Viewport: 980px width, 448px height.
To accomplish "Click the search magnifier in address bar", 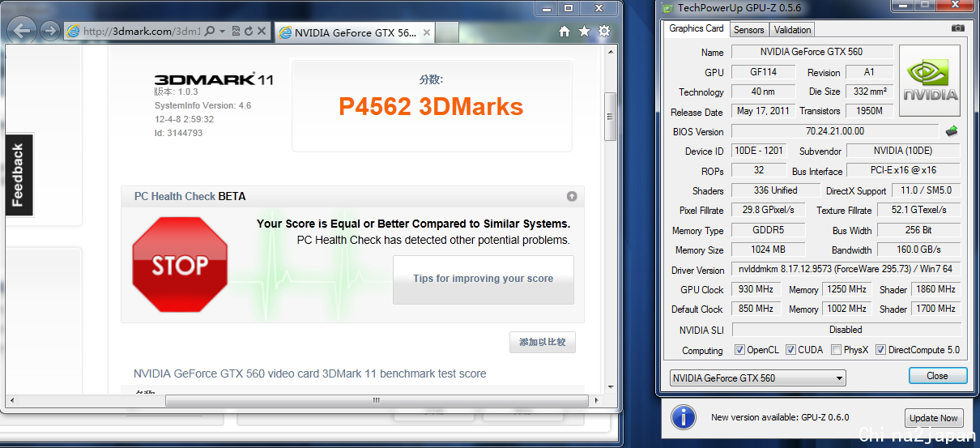I will point(210,32).
